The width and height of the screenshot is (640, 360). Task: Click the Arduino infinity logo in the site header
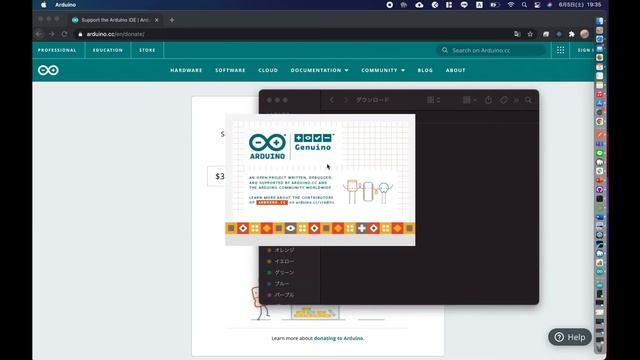click(x=48, y=70)
